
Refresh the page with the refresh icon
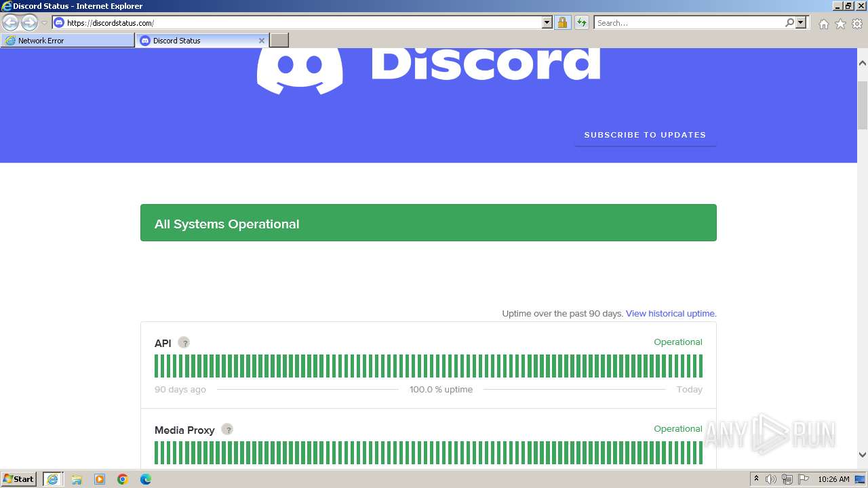(581, 22)
